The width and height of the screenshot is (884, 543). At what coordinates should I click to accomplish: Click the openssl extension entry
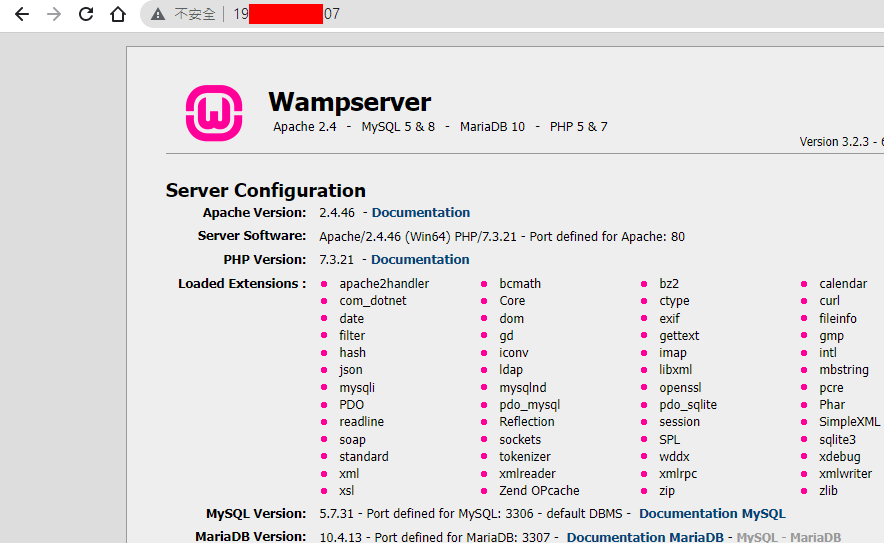click(x=680, y=387)
